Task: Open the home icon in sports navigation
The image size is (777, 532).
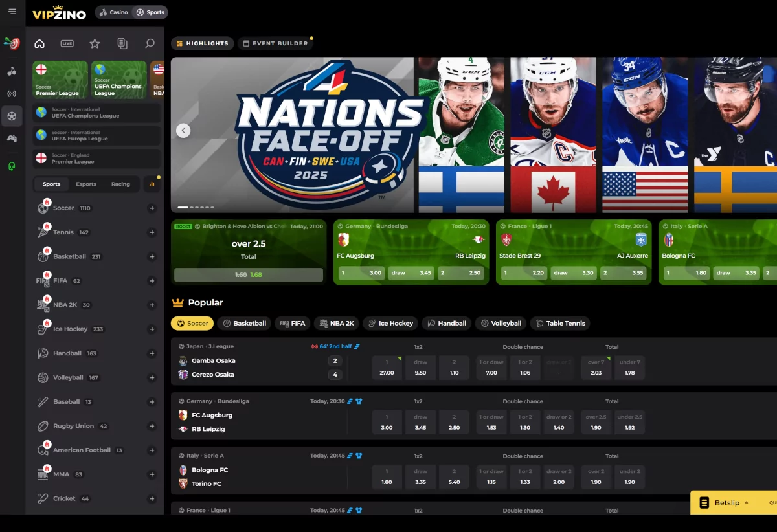Action: click(39, 43)
